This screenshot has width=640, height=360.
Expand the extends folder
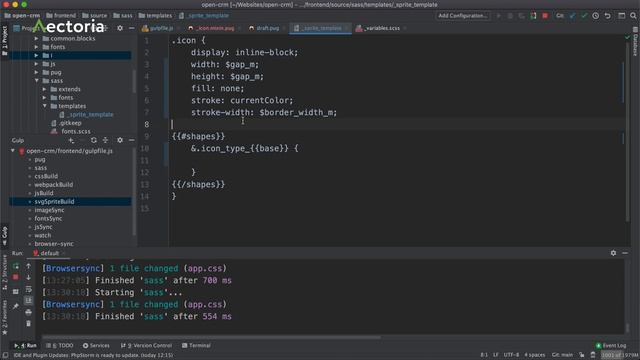click(44, 89)
